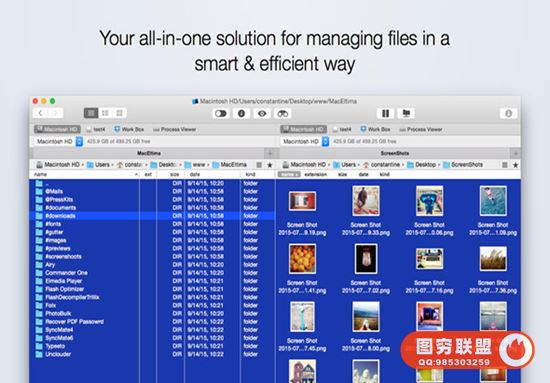Open the left Macintosh HD drive dropdown
Screen dimensions: 550x383
pos(79,141)
